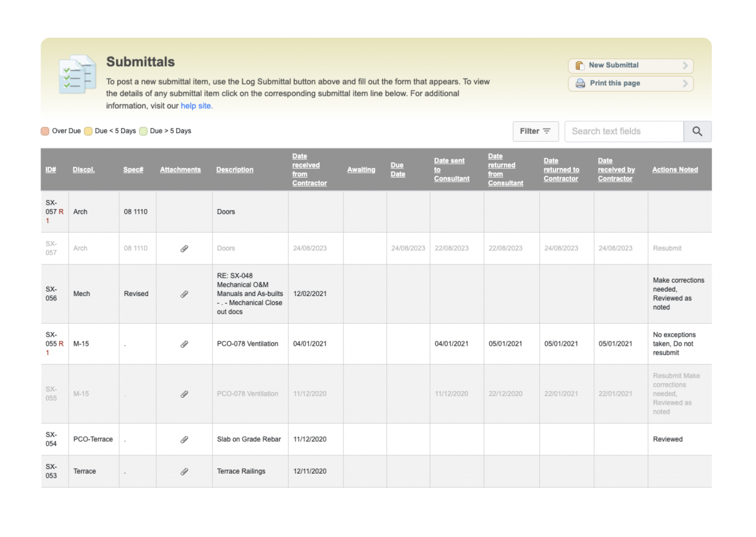Sort by Actions Noted column header
Screen dimensions: 756x537
tap(675, 169)
